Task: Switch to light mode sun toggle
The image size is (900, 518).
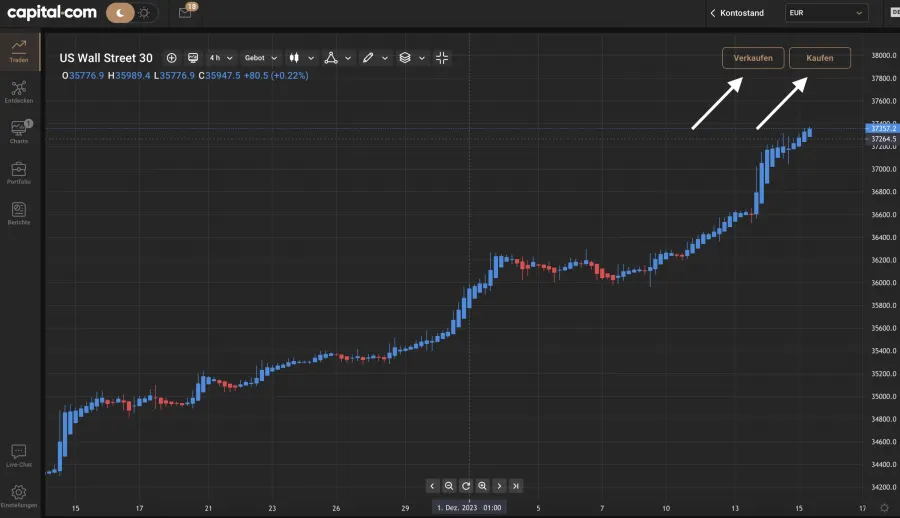Action: [145, 13]
